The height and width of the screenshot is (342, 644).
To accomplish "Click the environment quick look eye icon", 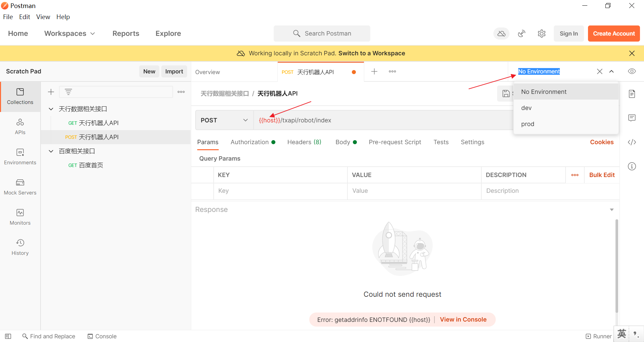I will (x=632, y=71).
